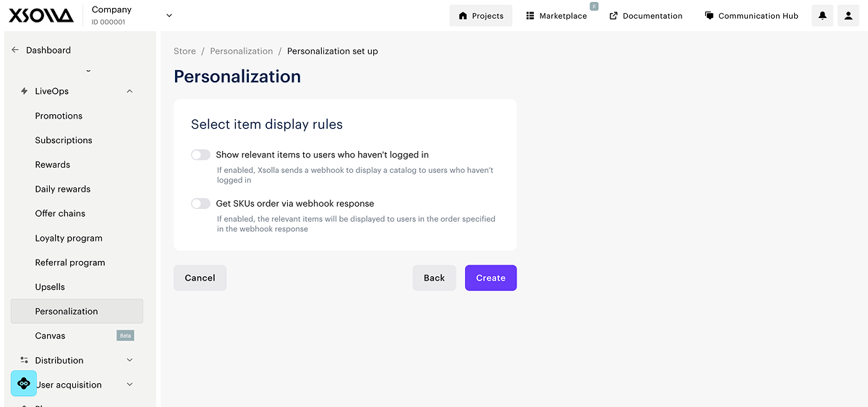Click the LiveOps lightning bolt icon

coord(25,91)
